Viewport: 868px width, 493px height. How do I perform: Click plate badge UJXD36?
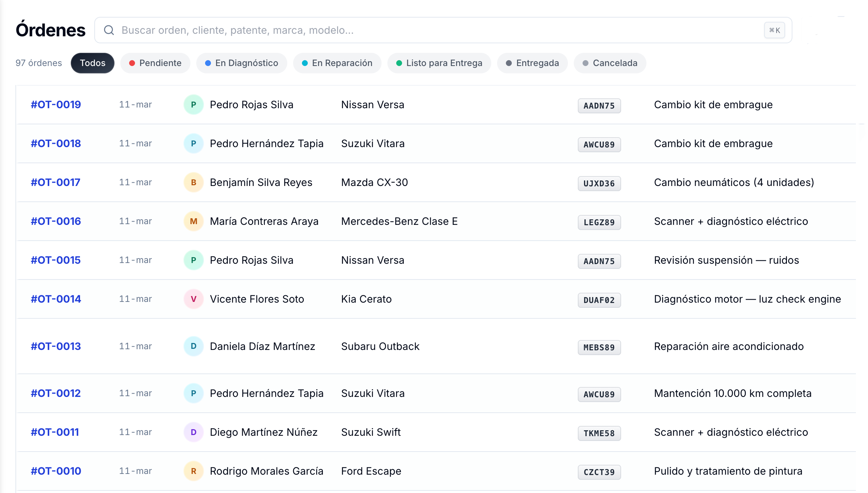coord(599,183)
